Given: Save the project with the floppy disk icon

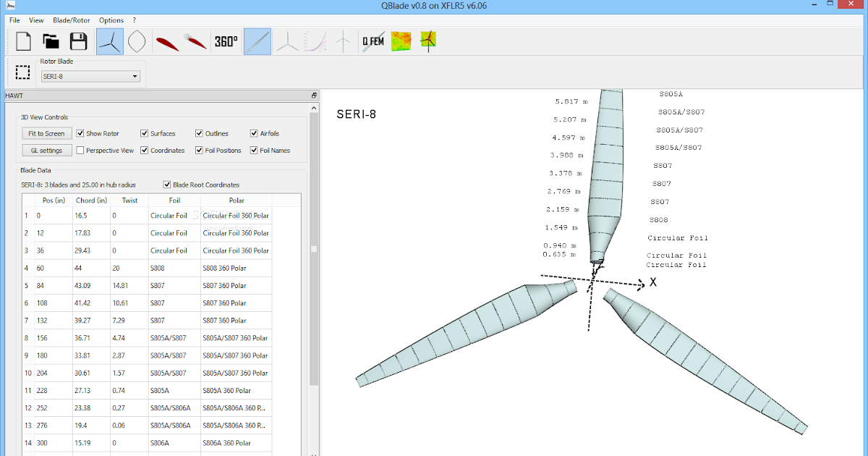Looking at the screenshot, I should [78, 41].
